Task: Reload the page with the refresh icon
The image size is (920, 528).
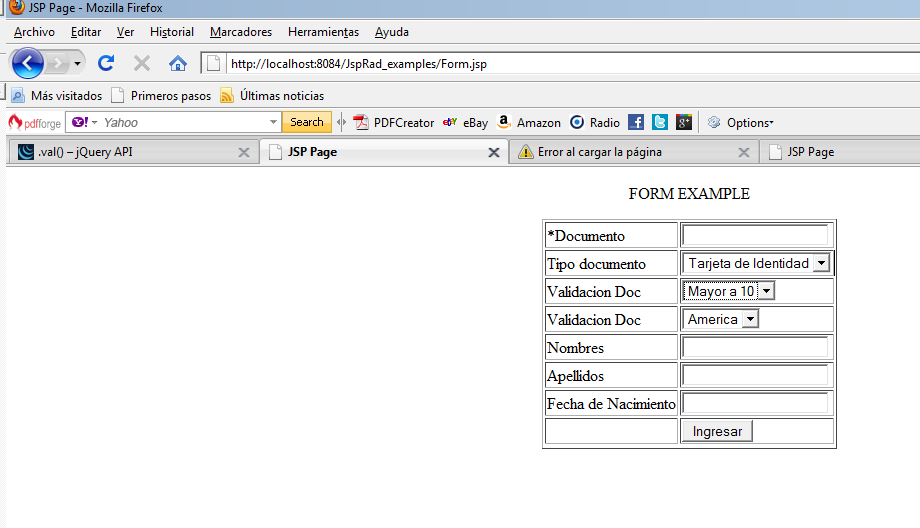Action: pos(106,63)
